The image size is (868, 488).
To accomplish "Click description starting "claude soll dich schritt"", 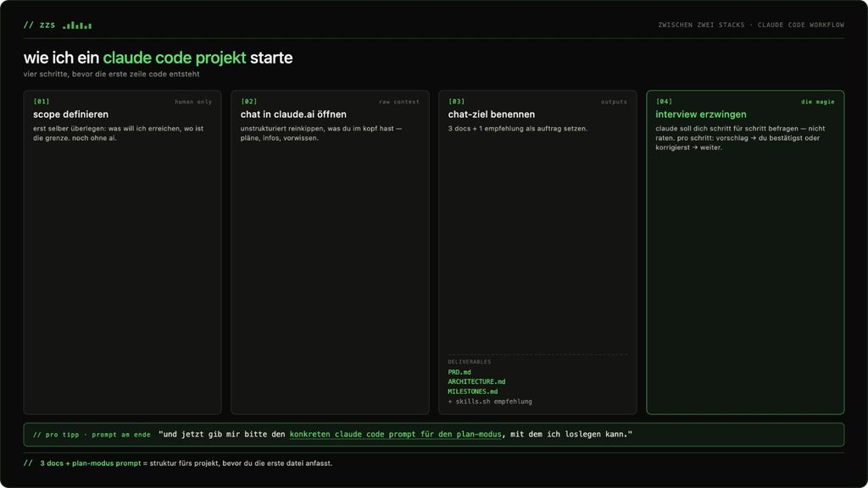I will (x=740, y=138).
